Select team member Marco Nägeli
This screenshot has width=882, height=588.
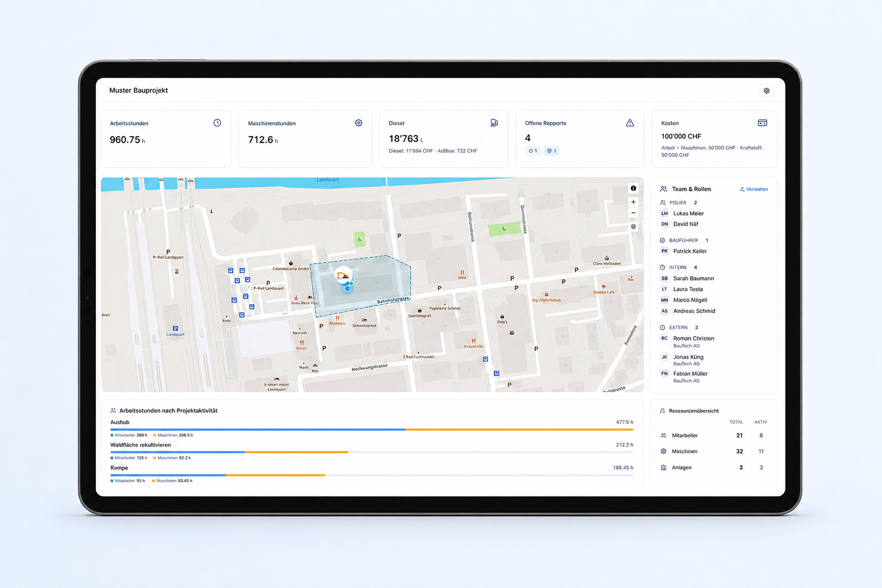click(x=690, y=300)
